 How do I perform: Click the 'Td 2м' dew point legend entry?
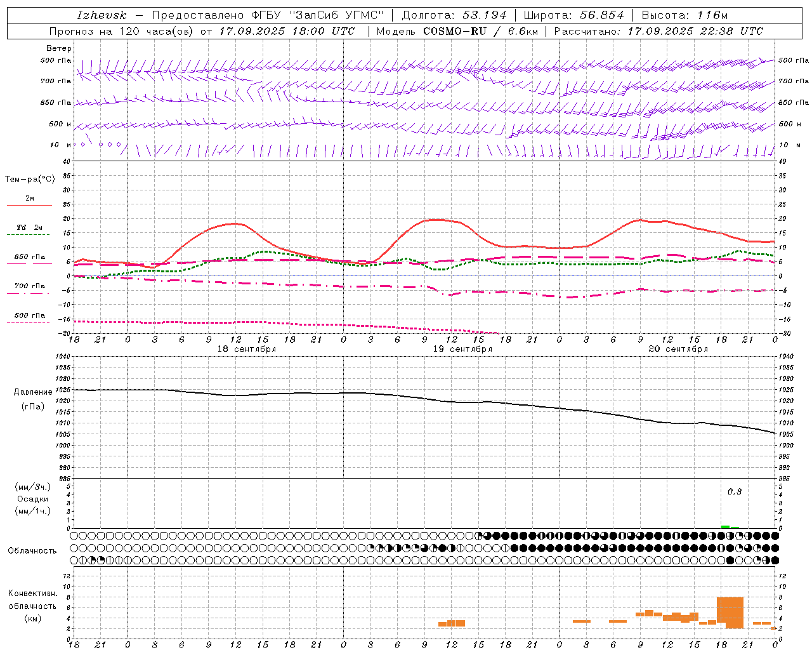click(30, 227)
